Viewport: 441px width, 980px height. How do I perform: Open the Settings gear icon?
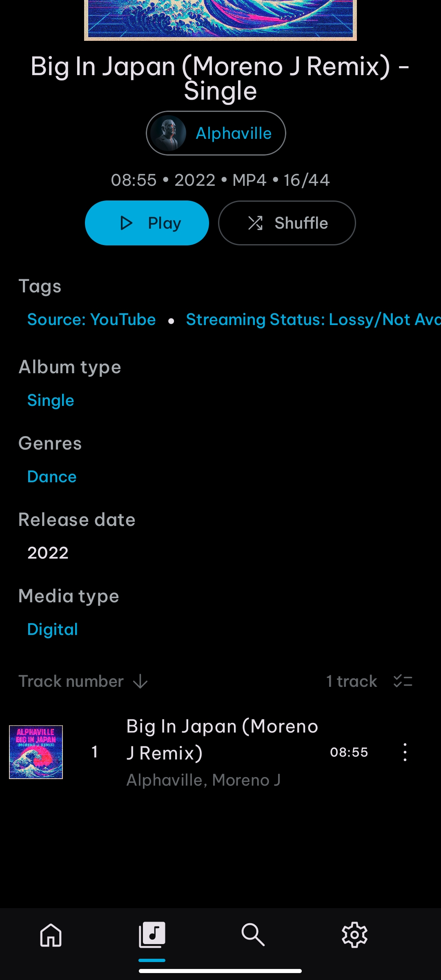click(354, 935)
